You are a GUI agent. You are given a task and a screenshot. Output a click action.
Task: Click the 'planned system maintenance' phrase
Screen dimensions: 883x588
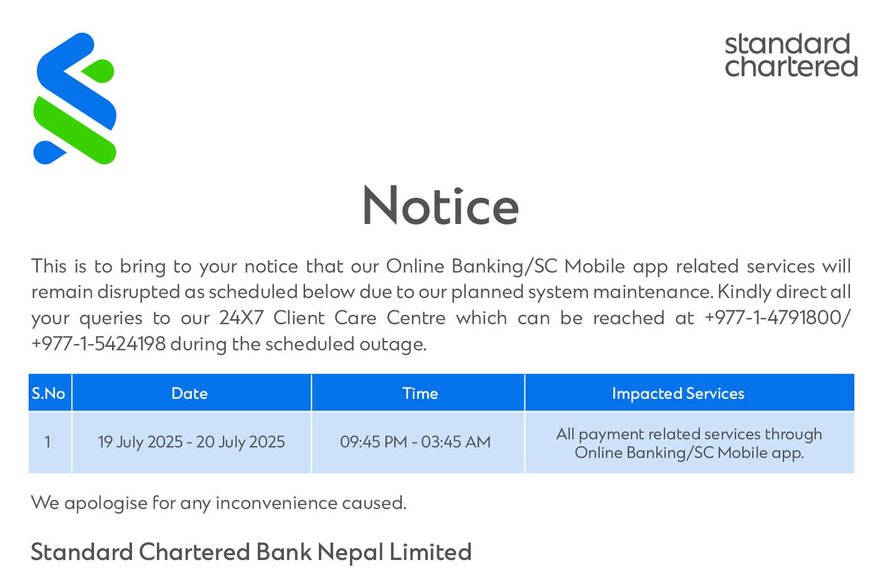(581, 292)
